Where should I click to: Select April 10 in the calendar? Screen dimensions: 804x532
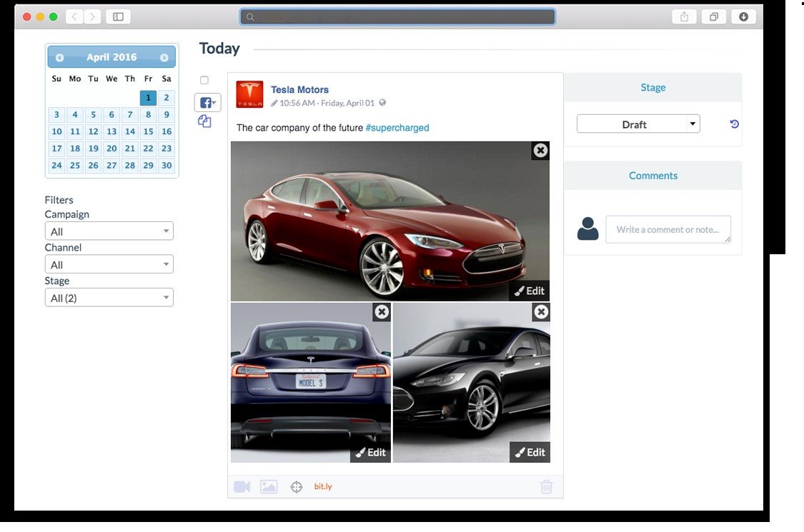[56, 131]
